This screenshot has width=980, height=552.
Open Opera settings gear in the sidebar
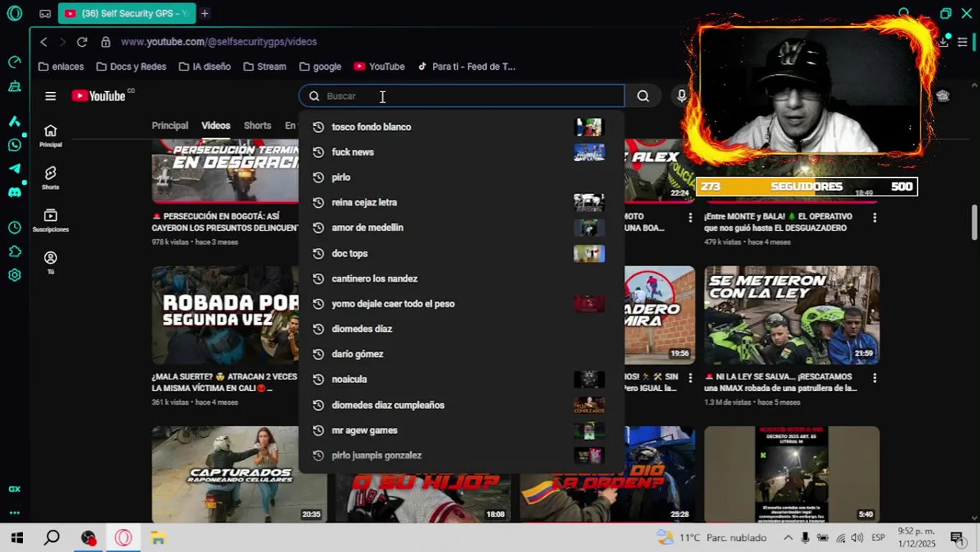tap(14, 275)
